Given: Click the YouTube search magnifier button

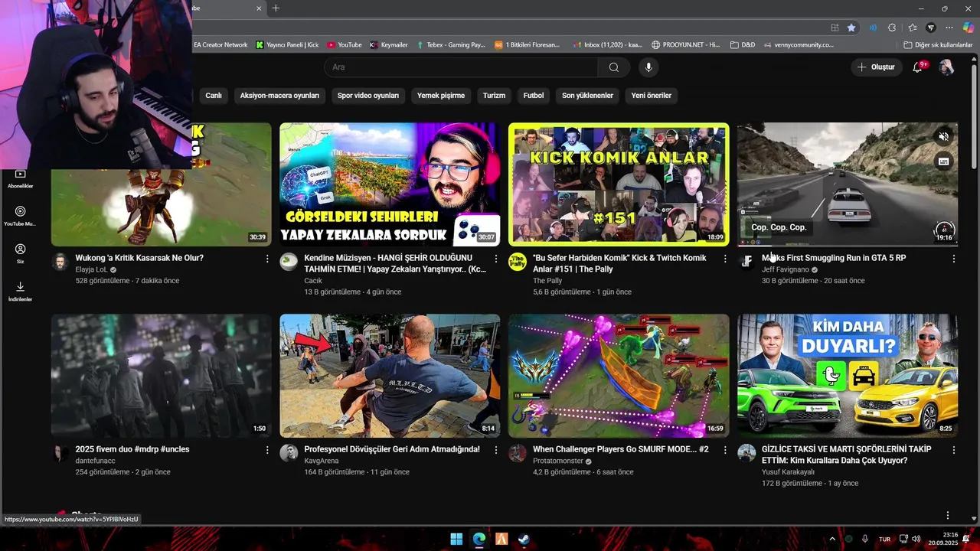Looking at the screenshot, I should [x=614, y=67].
